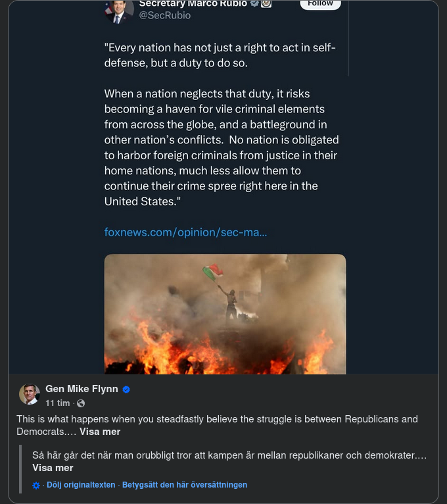Click the blue verified badge next to Flynn
The image size is (447, 504).
pos(126,390)
